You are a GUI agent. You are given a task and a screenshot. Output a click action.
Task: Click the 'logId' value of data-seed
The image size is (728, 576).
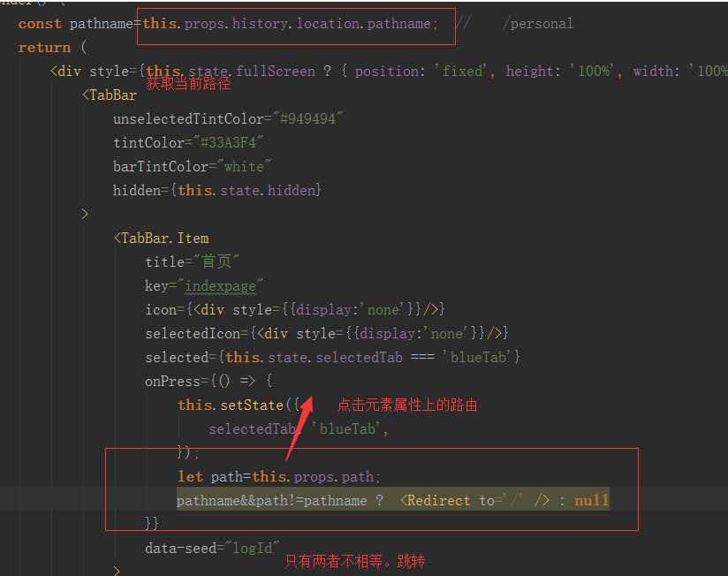[252, 548]
